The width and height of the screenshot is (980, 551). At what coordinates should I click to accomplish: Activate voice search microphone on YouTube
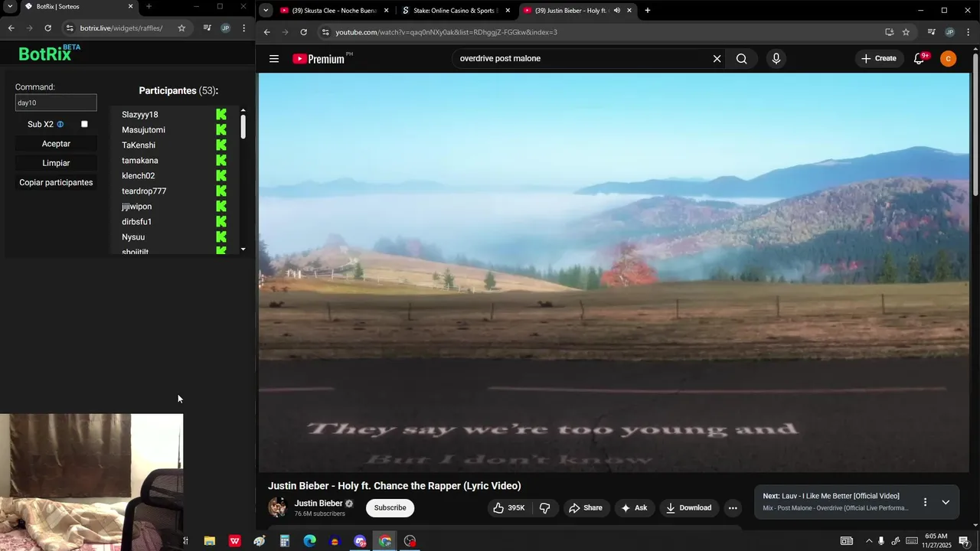[x=776, y=59]
